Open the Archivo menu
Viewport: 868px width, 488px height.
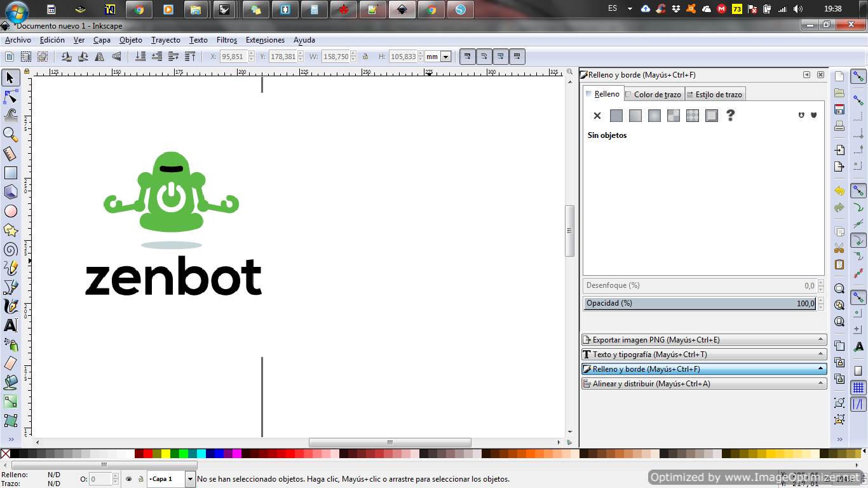(18, 40)
